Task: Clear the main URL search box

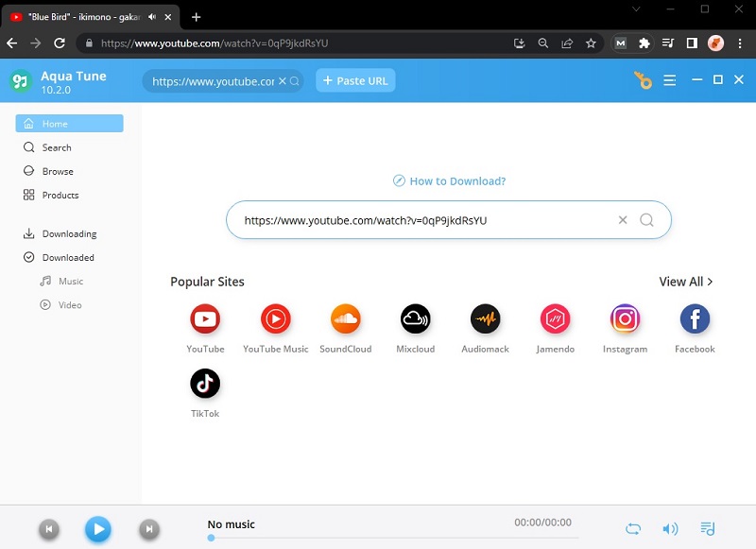Action: [623, 220]
